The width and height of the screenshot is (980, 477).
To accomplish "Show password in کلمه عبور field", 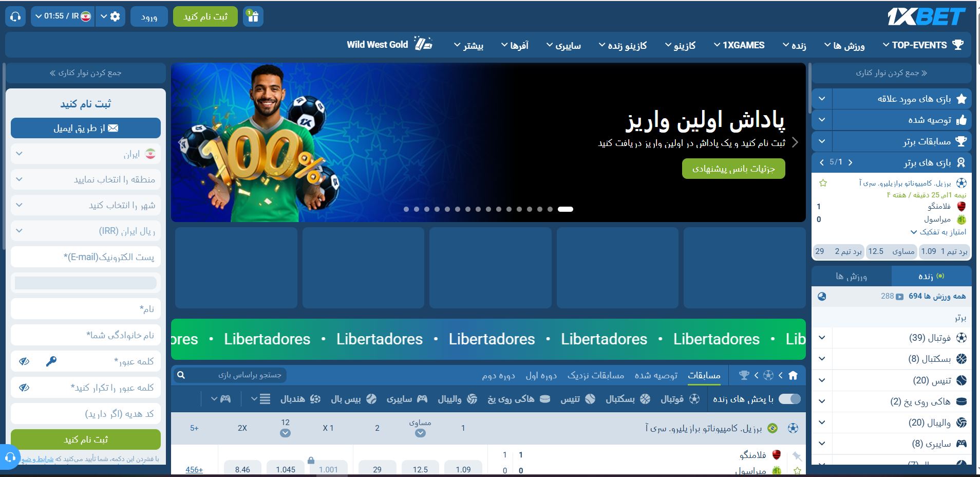I will (24, 361).
